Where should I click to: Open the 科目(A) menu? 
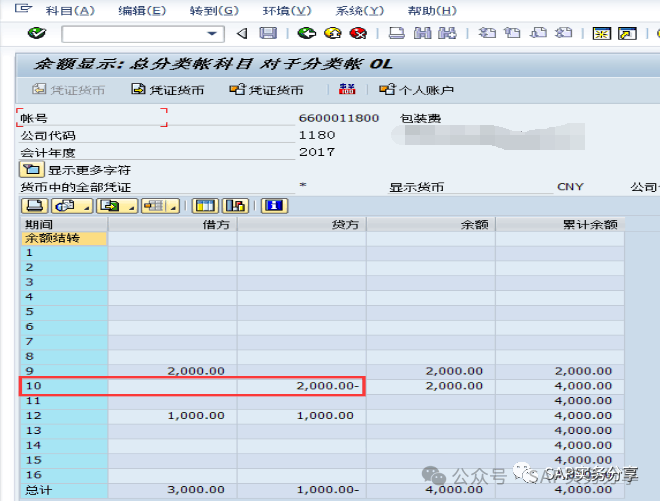pos(68,10)
